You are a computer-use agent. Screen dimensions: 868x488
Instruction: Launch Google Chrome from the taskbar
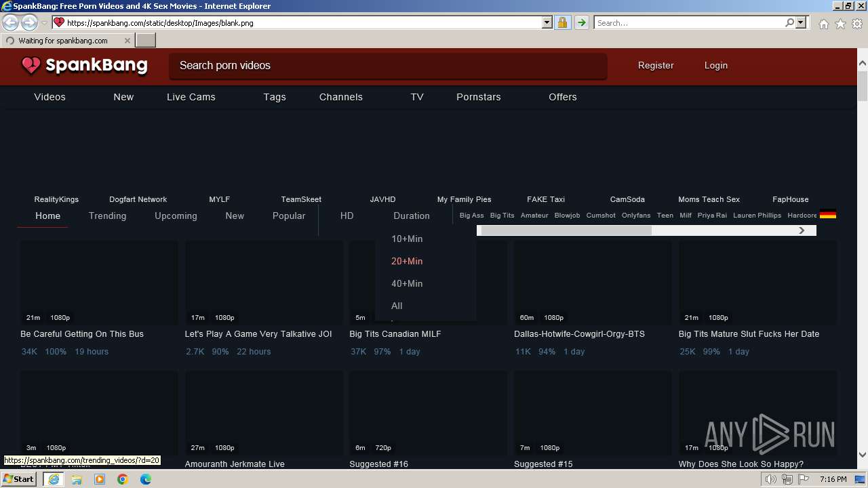[123, 479]
